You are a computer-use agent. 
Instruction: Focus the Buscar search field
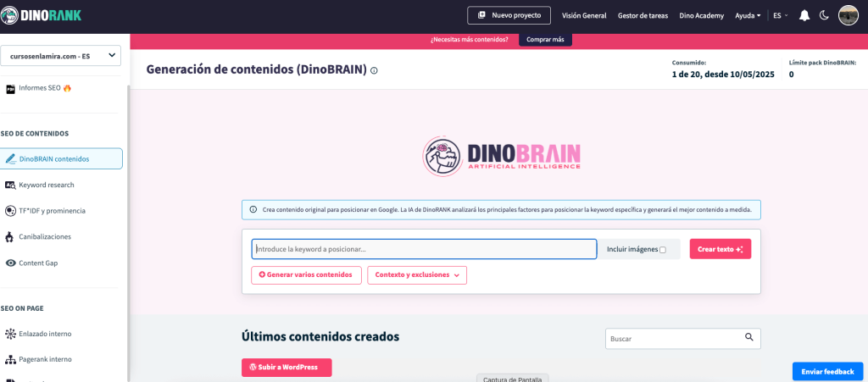pyautogui.click(x=683, y=338)
